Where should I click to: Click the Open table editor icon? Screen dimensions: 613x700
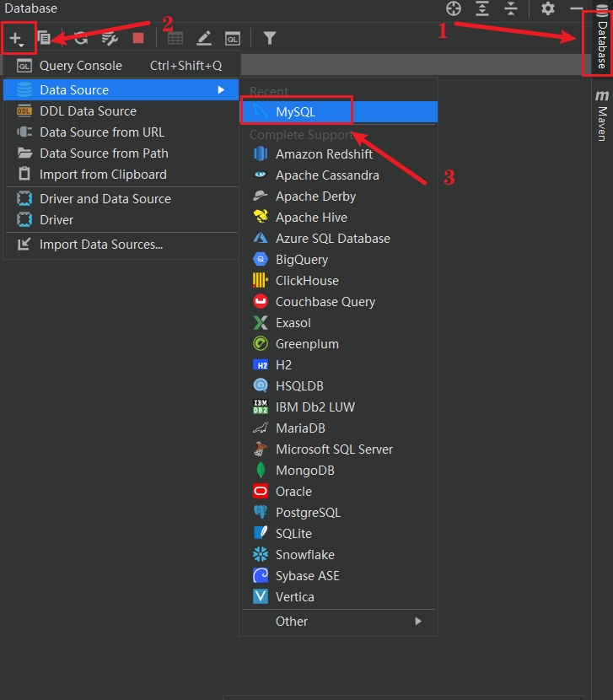pos(175,39)
